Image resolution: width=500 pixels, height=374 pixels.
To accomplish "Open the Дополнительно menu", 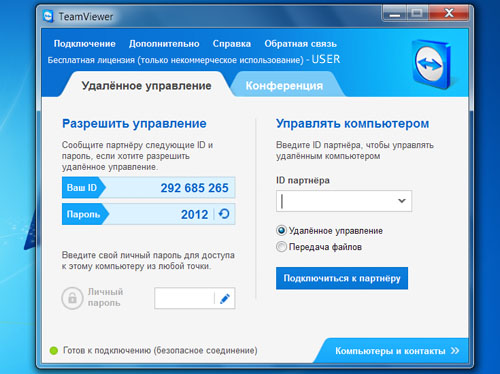I will point(164,44).
